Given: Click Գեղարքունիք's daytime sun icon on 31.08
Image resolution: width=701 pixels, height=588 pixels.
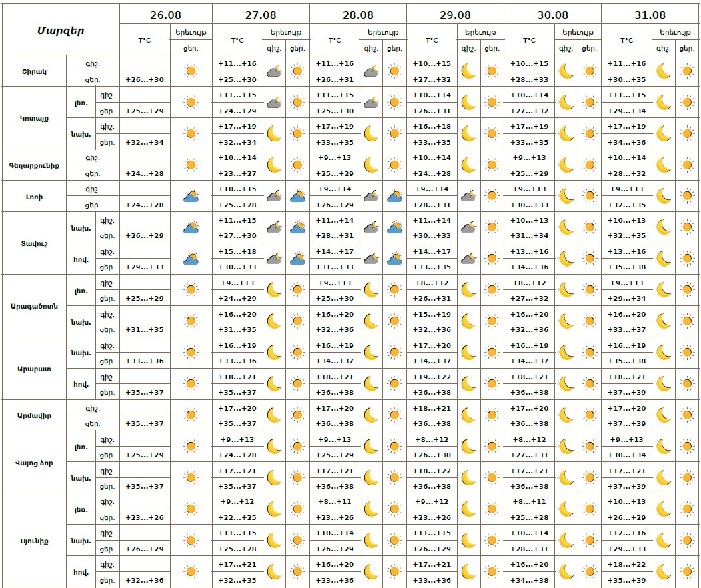Looking at the screenshot, I should click(x=686, y=165).
